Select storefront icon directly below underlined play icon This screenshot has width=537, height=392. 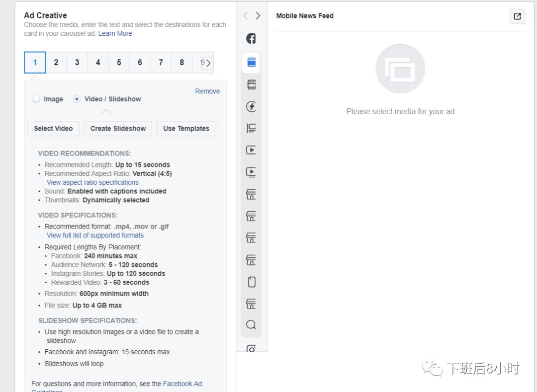tap(251, 194)
